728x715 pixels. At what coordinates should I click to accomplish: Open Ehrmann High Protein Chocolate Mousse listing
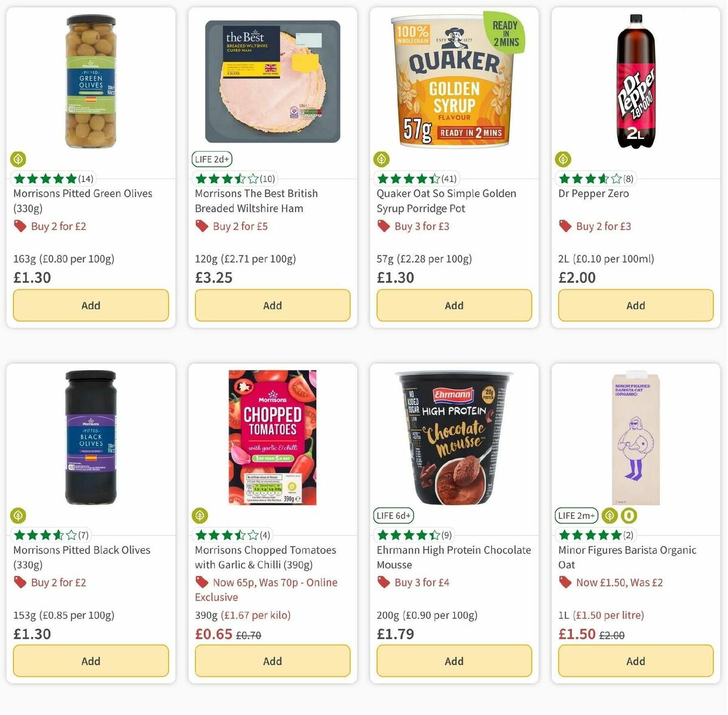pos(453,557)
